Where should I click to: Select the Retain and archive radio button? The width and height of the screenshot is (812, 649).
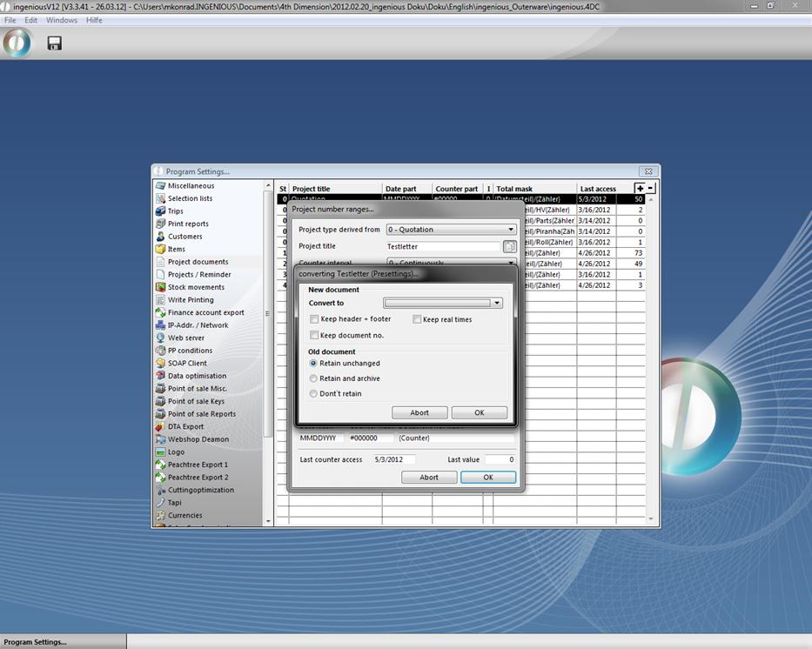[314, 378]
